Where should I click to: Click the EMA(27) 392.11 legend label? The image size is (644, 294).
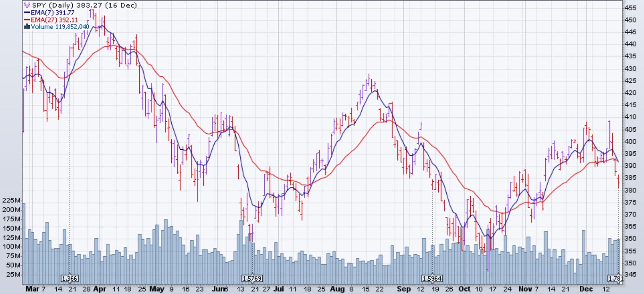(x=54, y=20)
